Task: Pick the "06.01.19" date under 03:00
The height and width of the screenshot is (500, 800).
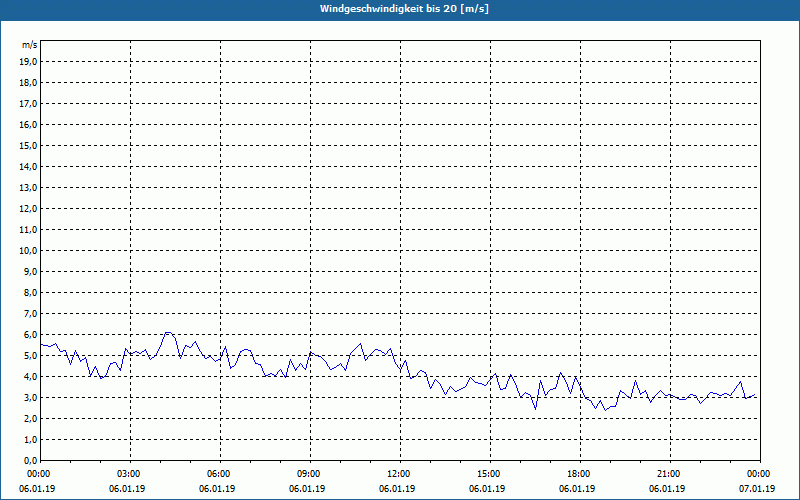Action: point(127,489)
